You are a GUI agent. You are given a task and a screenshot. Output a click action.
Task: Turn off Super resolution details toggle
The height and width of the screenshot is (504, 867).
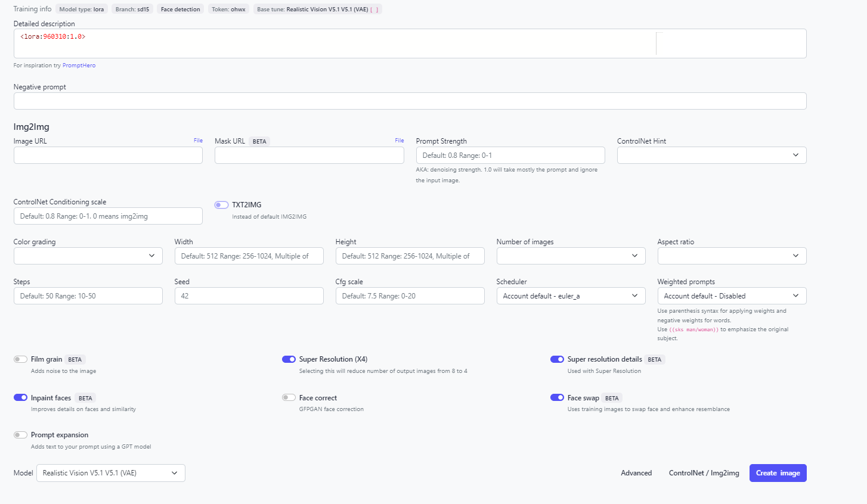[557, 359]
